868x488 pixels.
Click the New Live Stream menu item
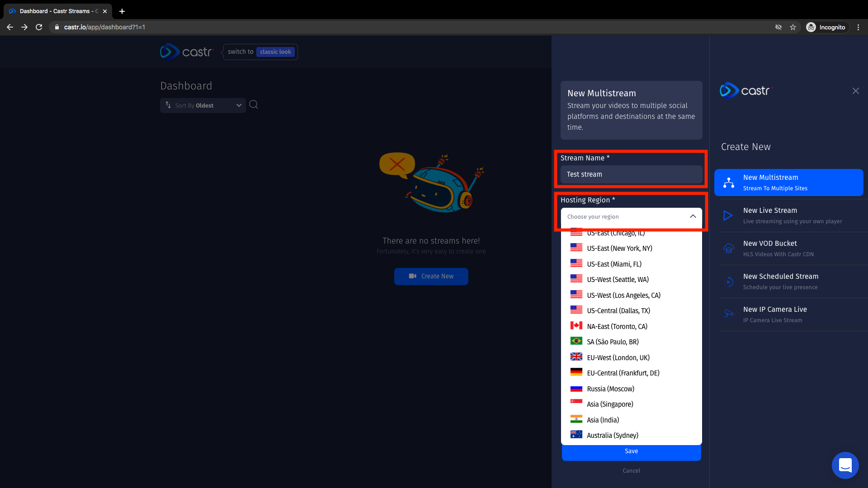[788, 215]
